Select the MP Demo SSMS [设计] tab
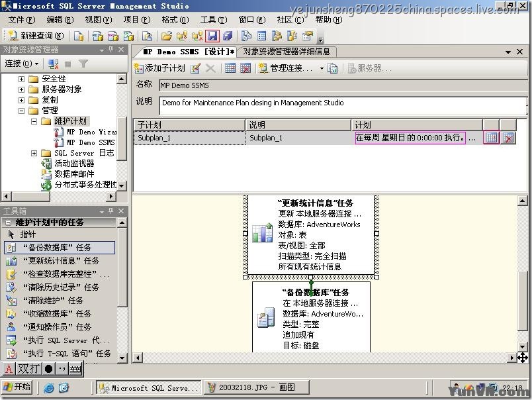 [x=188, y=52]
